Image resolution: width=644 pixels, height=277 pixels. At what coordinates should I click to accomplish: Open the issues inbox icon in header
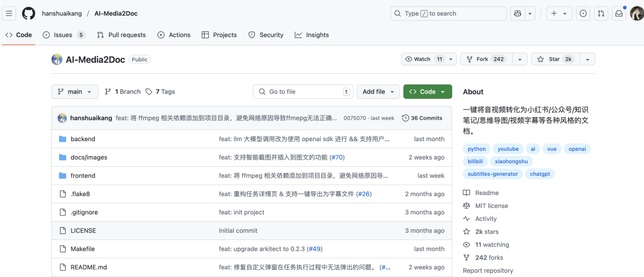click(583, 13)
